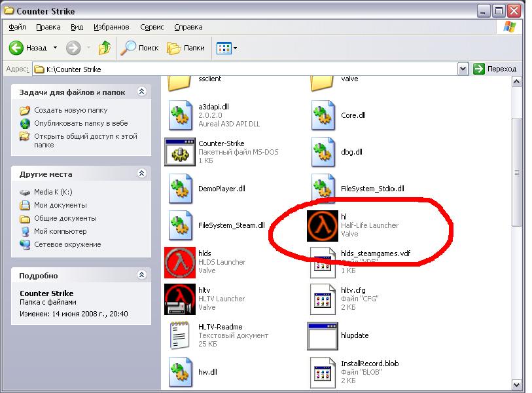Click the FileSystem_Steam.dll file name
532x393 pixels.
[232, 225]
